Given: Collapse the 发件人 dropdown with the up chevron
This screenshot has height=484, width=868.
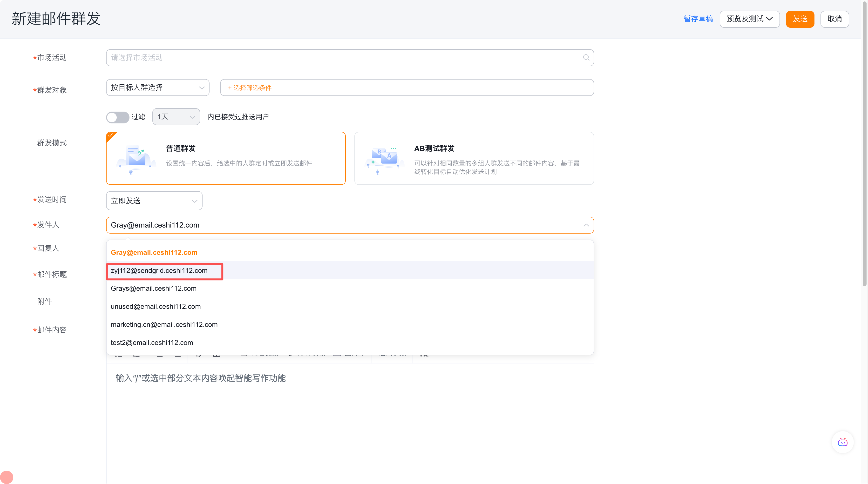Looking at the screenshot, I should [586, 225].
